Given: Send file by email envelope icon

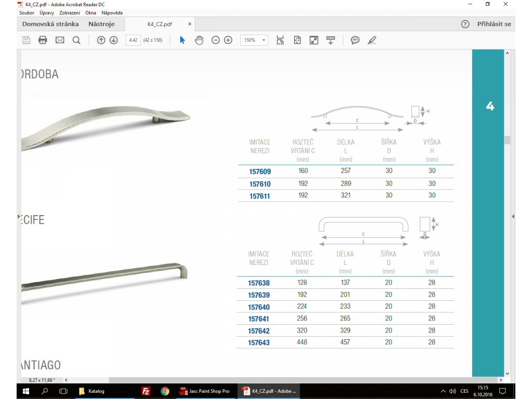Looking at the screenshot, I should [60, 40].
